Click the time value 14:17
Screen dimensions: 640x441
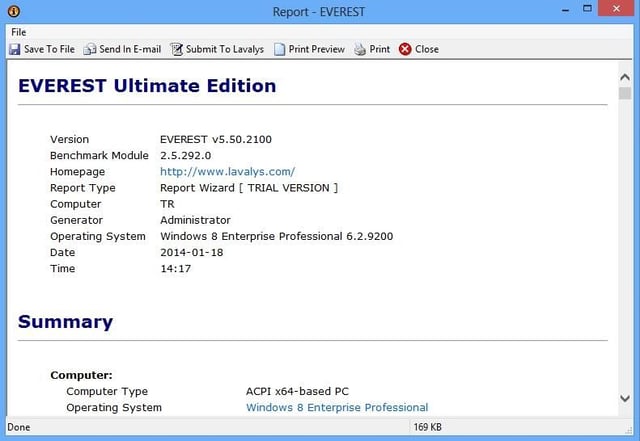click(x=176, y=269)
